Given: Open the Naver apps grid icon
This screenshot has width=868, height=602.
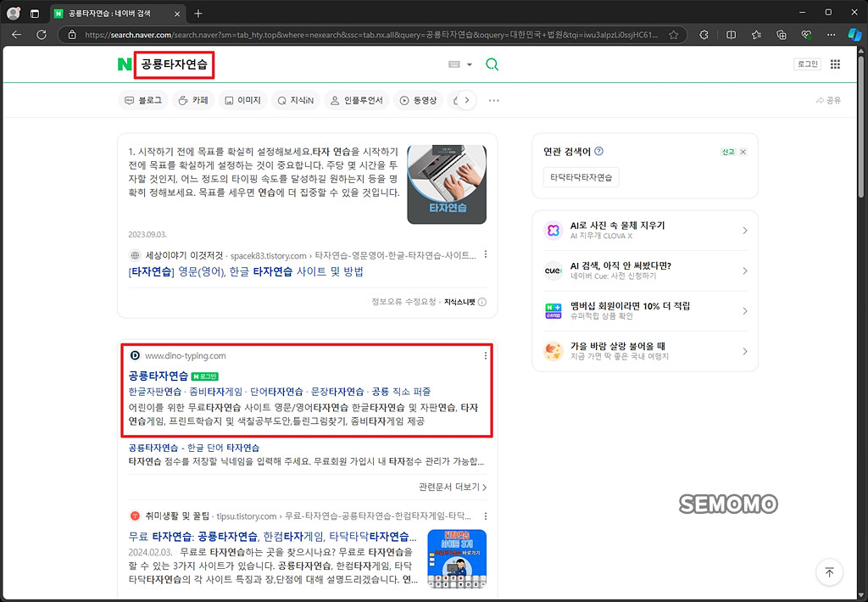Looking at the screenshot, I should (835, 64).
